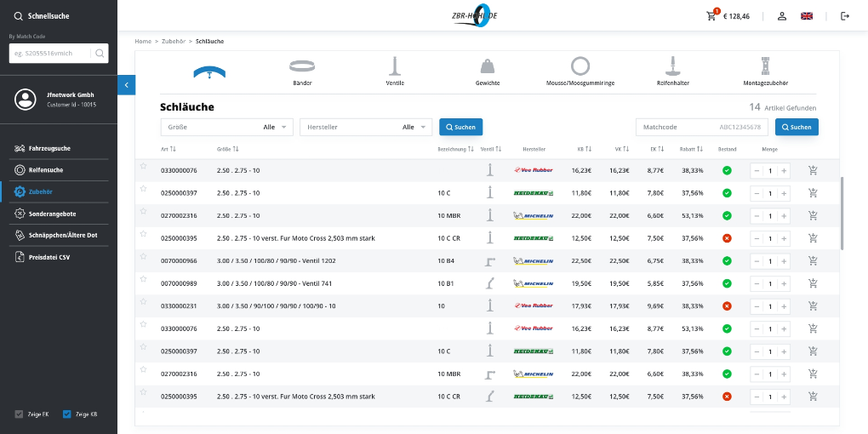
Task: Decrease quantity for item 0070000966
Action: click(x=757, y=260)
